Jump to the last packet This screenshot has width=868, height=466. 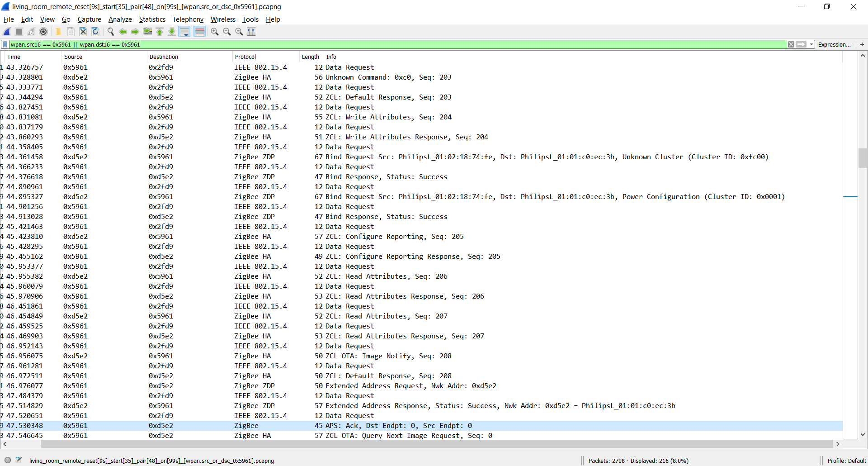pos(172,32)
